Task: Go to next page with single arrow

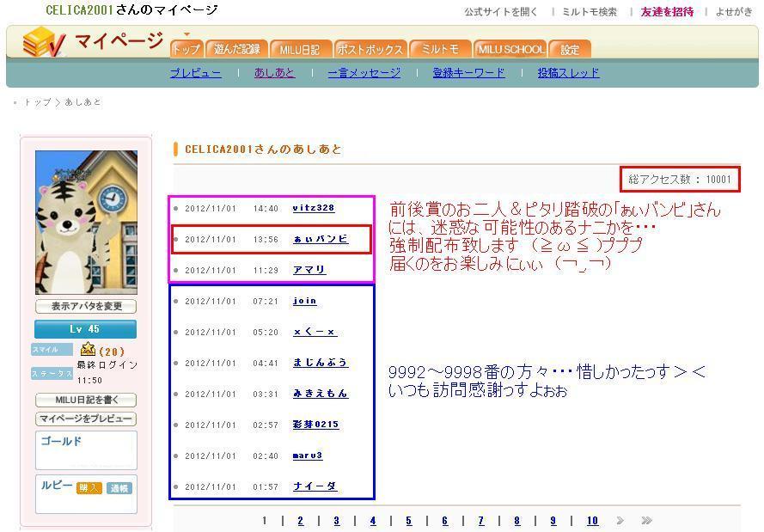Action: point(620,521)
